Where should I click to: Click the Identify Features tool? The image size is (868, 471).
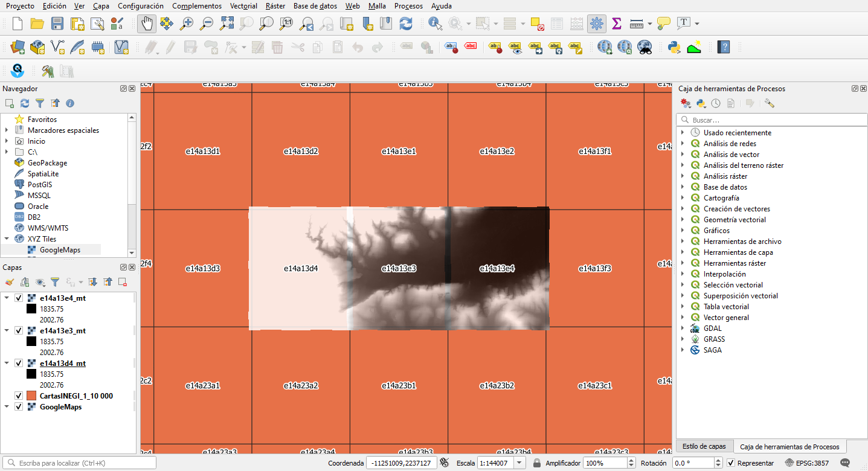coord(435,24)
